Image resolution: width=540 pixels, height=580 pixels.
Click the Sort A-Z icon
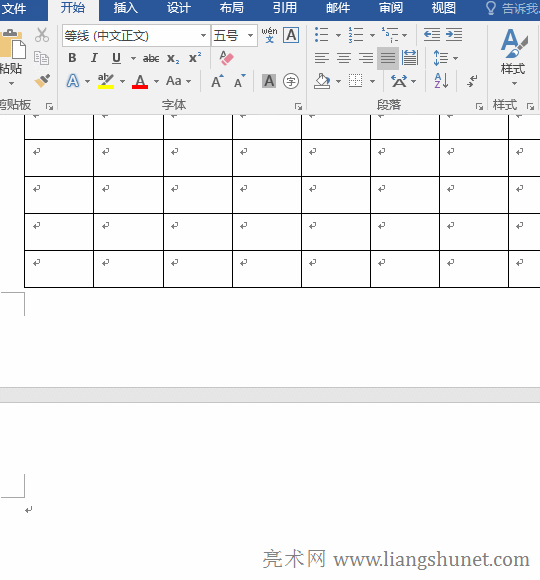coord(441,80)
